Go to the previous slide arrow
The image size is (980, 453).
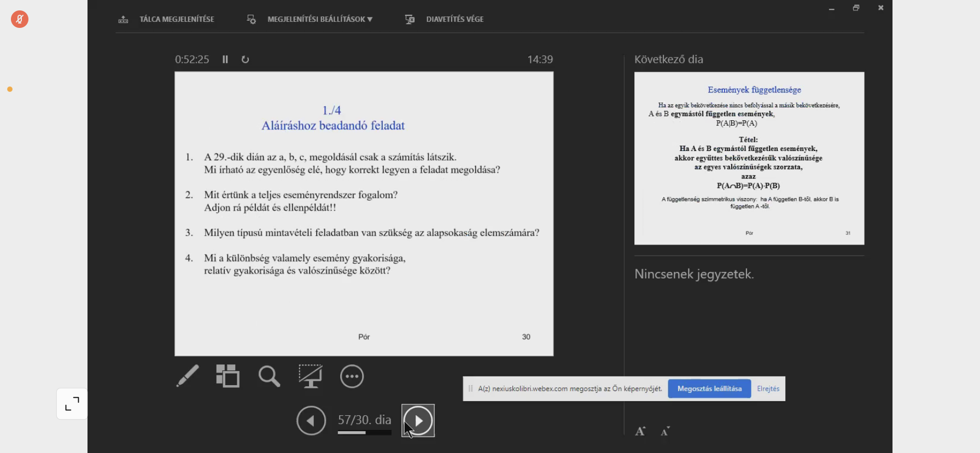[311, 421]
